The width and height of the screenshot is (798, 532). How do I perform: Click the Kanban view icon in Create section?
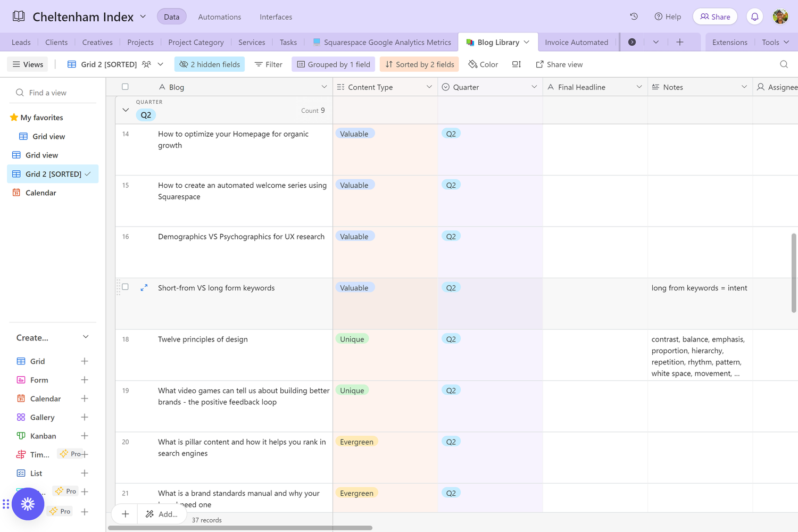pyautogui.click(x=22, y=436)
